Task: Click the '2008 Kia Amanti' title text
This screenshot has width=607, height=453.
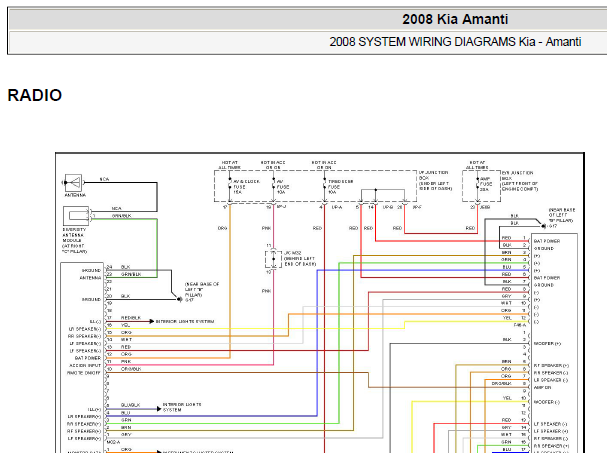Action: 455,19
